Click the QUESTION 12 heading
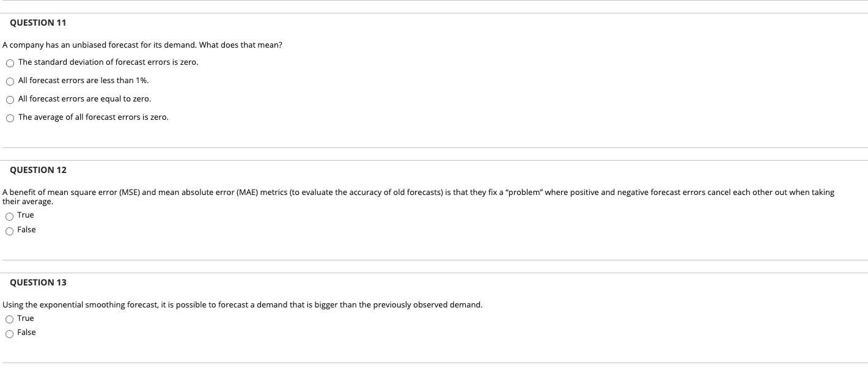The height and width of the screenshot is (368, 868). pos(37,169)
